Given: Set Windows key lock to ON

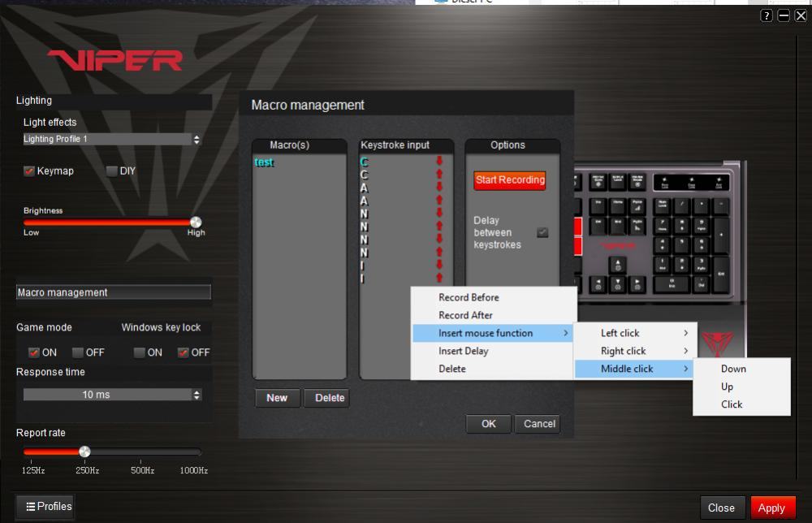Looking at the screenshot, I should [139, 352].
